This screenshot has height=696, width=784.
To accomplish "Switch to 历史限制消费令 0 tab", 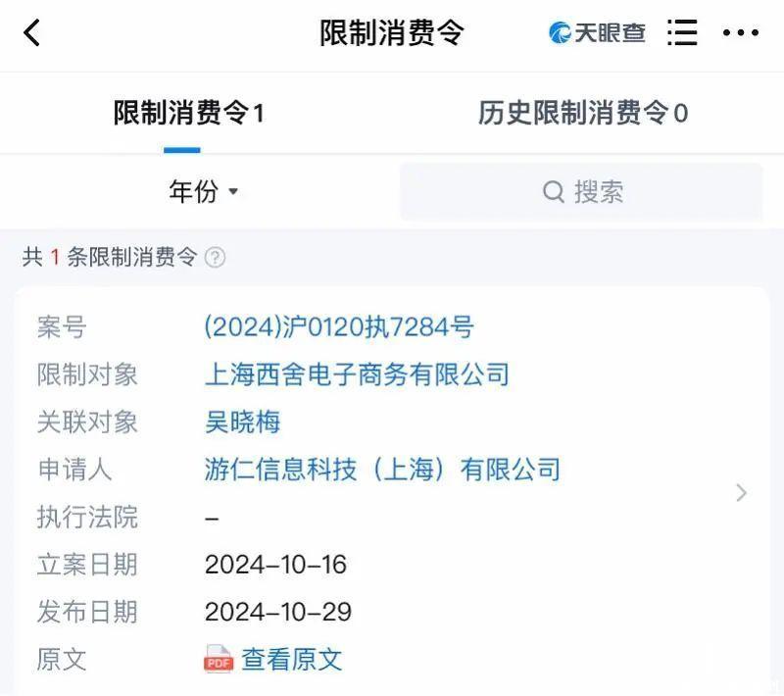I will (582, 114).
